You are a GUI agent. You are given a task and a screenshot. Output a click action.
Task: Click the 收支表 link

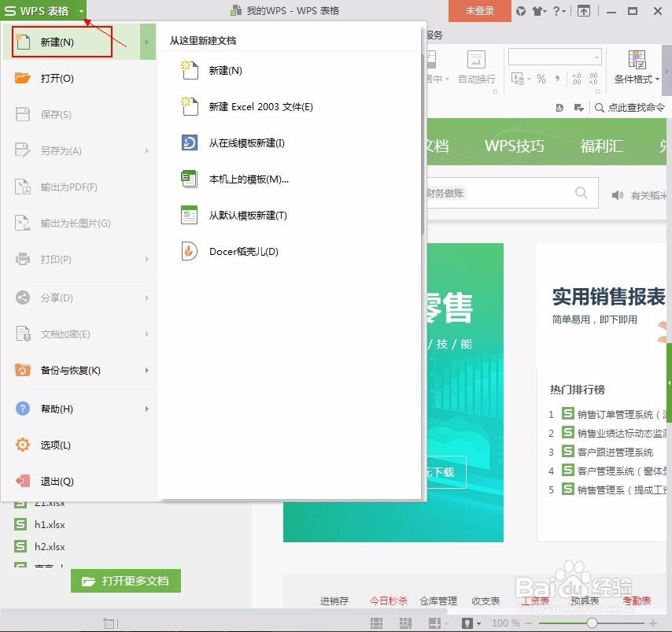486,601
